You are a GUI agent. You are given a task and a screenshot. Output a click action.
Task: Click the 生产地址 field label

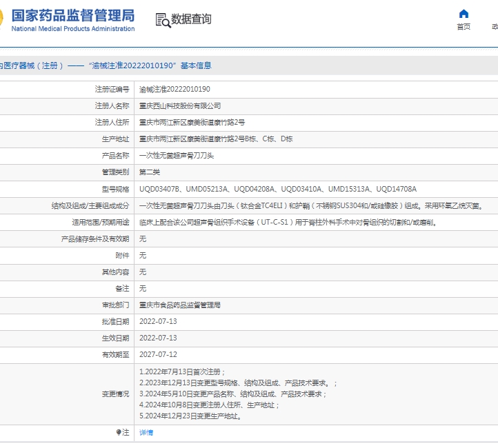116,139
